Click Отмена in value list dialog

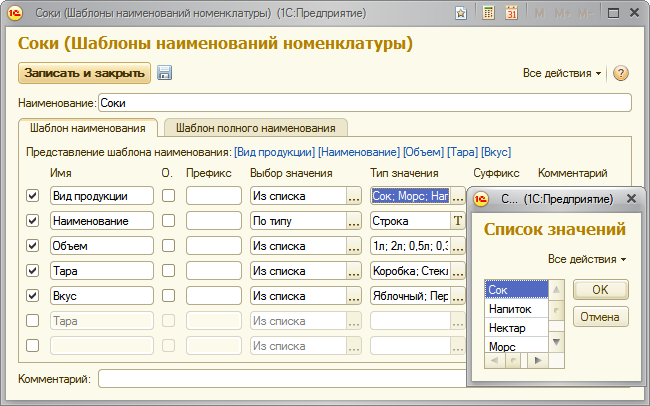coord(600,317)
